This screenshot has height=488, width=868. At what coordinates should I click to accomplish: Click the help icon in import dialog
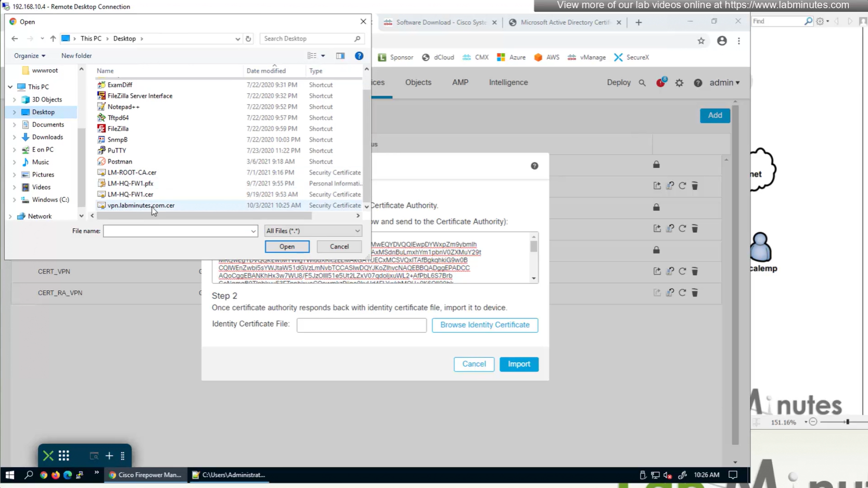click(x=534, y=166)
